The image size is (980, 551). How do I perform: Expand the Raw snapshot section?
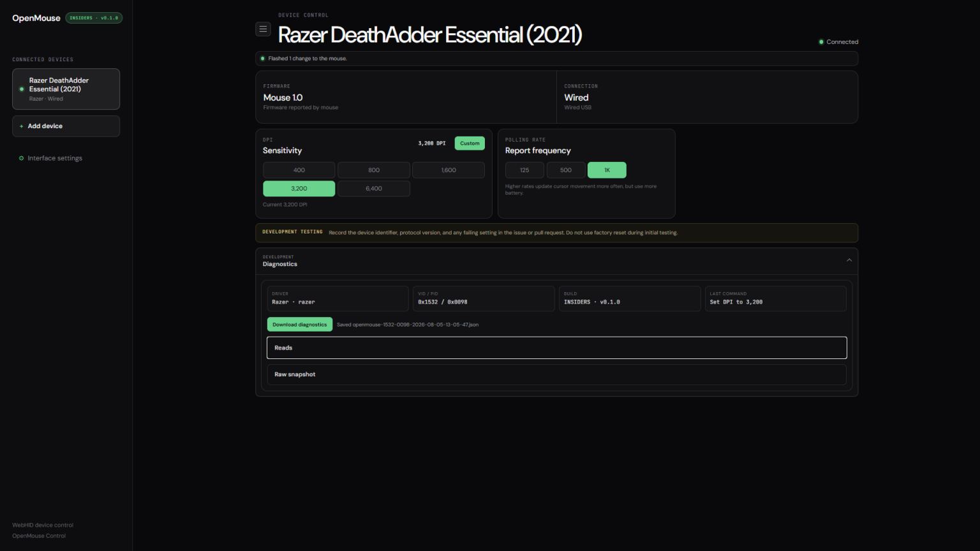(x=557, y=374)
